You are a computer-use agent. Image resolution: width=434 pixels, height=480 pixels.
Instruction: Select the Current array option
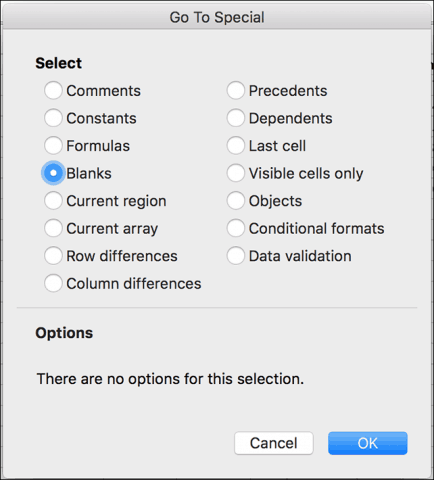click(53, 228)
